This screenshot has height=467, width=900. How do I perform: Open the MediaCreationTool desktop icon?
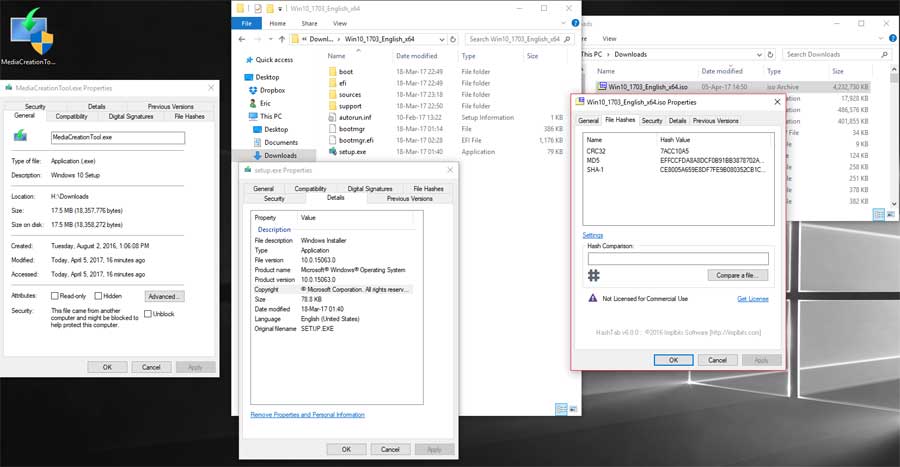point(29,36)
